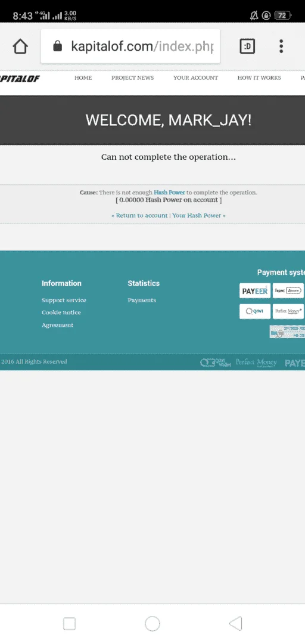Tap the Android back triangle button

236,624
